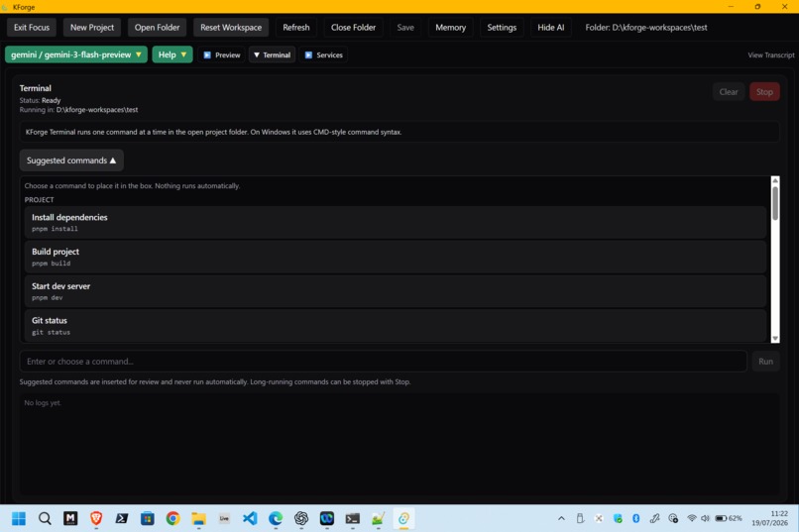
Task: Create a New Project
Action: tap(92, 28)
